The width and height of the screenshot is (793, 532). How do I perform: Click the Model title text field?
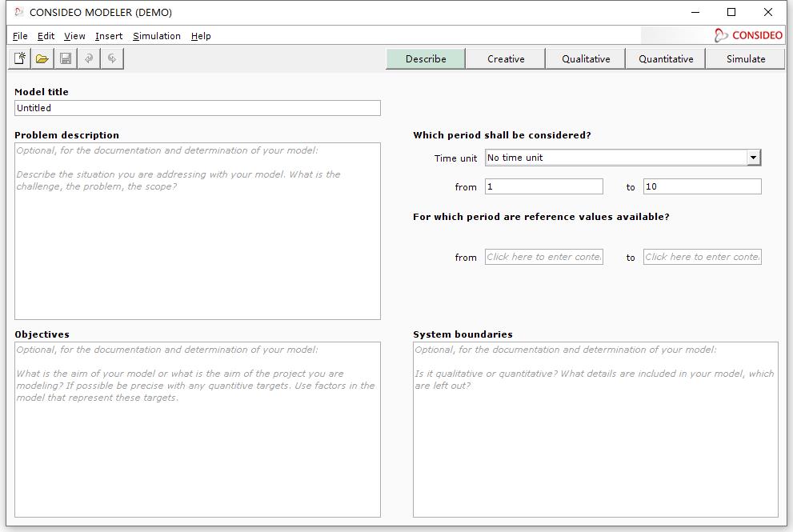[197, 108]
